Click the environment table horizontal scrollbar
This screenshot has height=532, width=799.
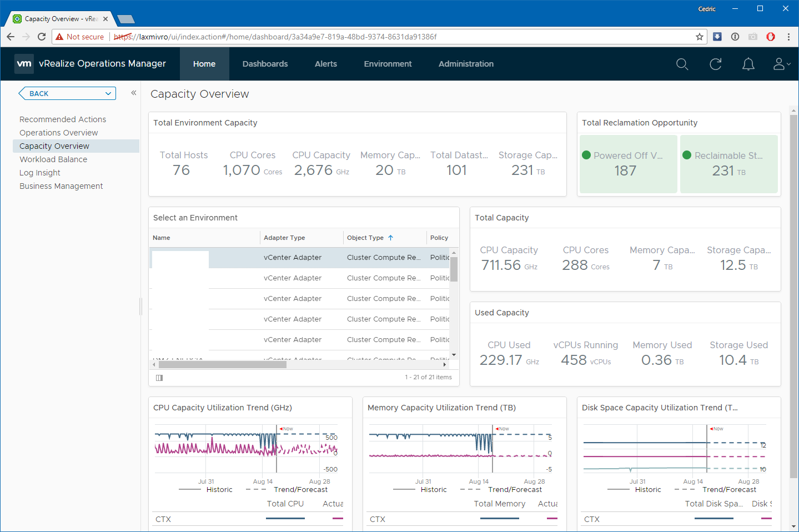click(x=222, y=365)
